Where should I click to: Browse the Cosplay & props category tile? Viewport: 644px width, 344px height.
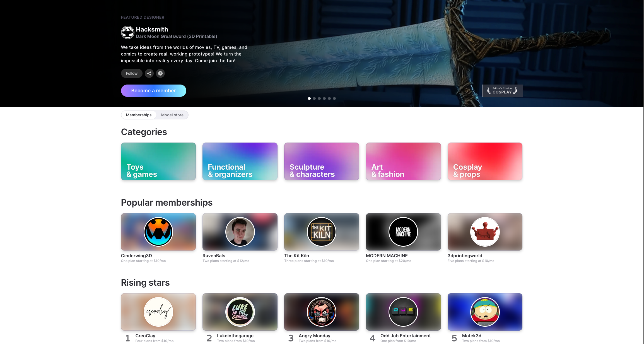click(485, 161)
